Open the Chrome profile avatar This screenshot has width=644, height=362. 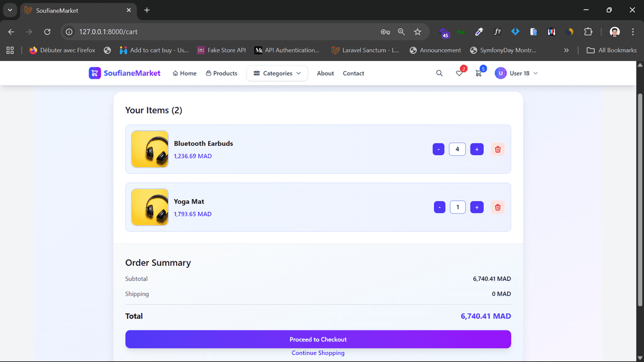(x=614, y=31)
